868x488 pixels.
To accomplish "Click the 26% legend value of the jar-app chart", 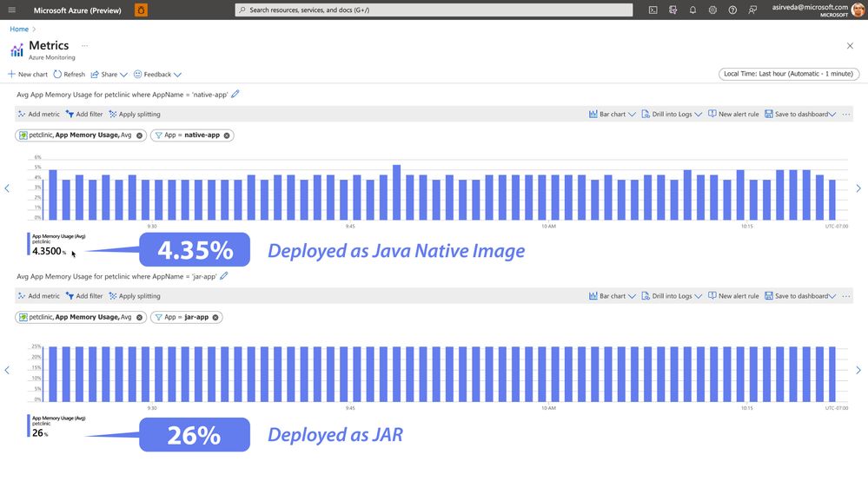I will (x=40, y=433).
